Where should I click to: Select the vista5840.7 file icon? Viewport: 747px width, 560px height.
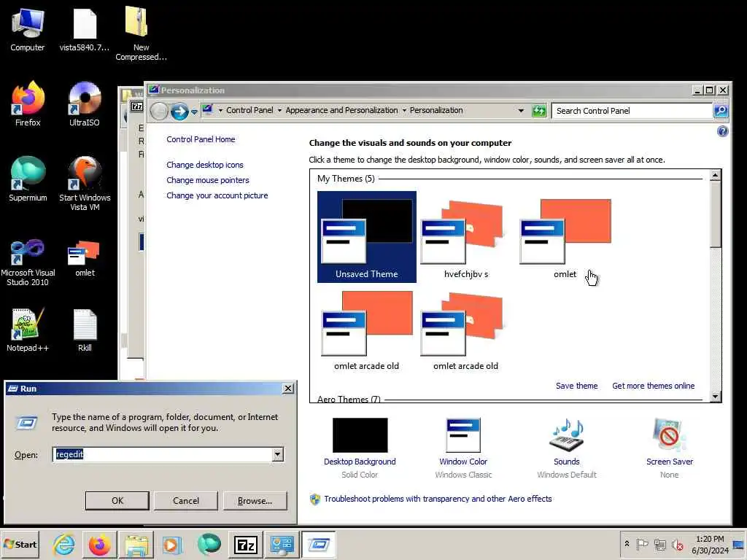[85, 29]
